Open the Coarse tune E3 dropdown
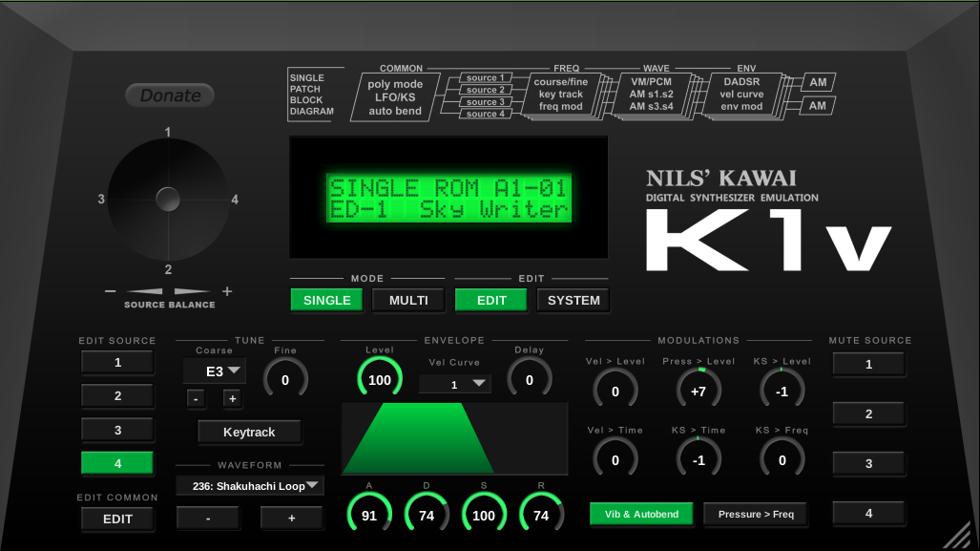 (x=215, y=371)
